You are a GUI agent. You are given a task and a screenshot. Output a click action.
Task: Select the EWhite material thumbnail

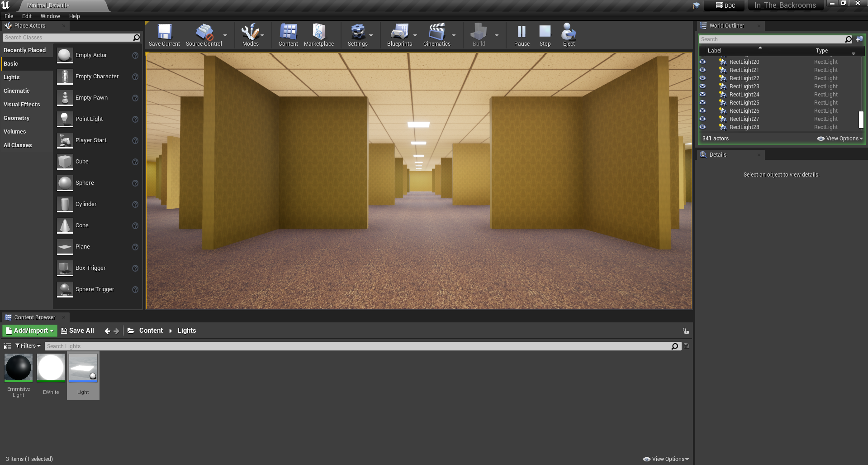[51, 368]
